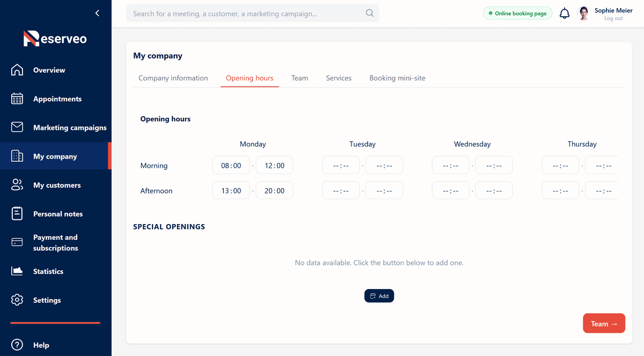Edit Monday morning start time 08:00

click(x=231, y=166)
